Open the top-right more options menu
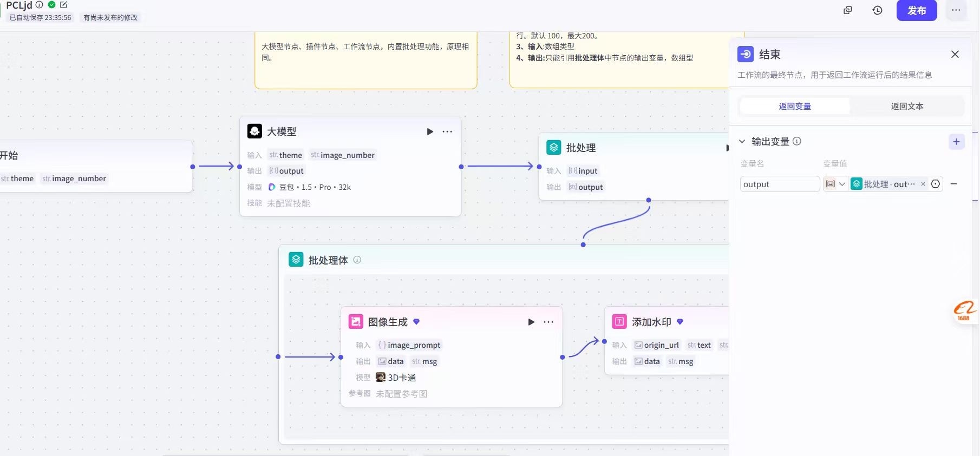 [956, 10]
